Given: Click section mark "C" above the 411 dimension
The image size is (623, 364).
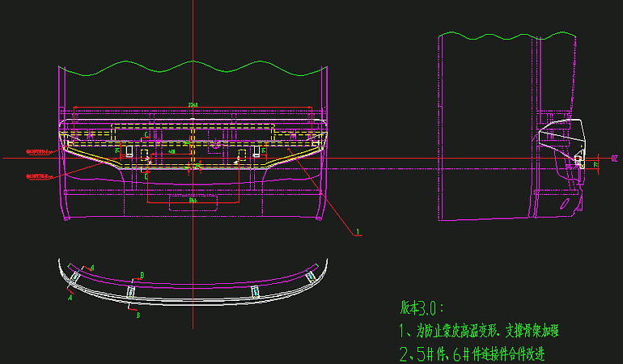Looking at the screenshot, I should 146,135.
